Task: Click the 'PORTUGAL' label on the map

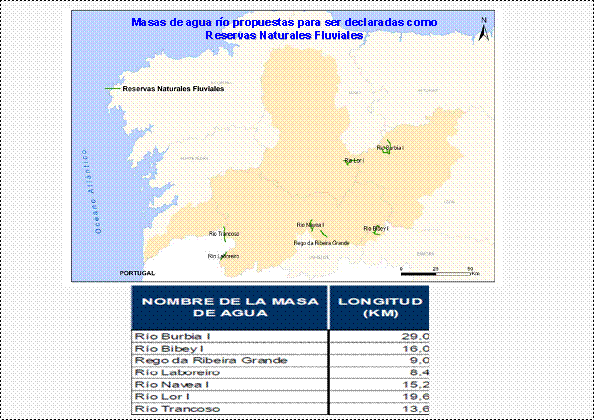Action: [x=137, y=273]
